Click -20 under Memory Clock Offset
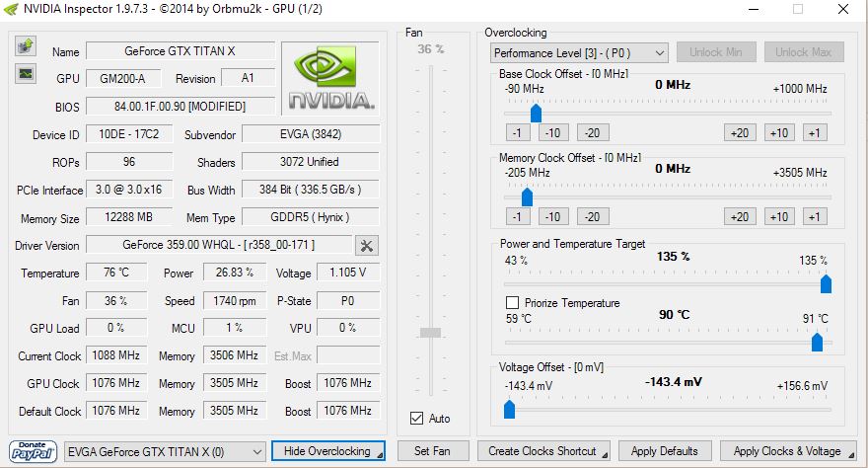868x468 pixels. coord(593,216)
